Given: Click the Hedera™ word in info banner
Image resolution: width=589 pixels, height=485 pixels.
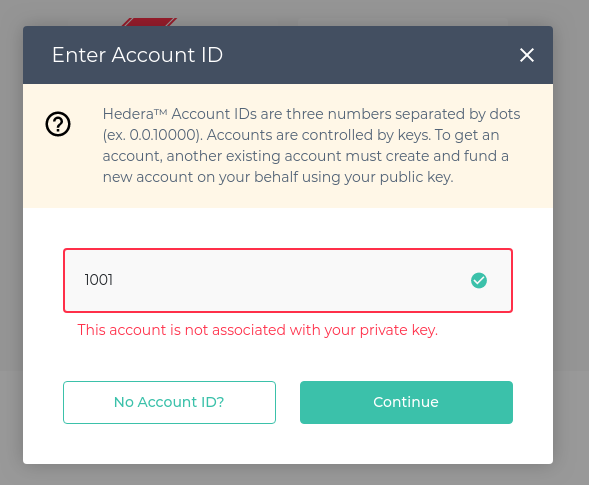Looking at the screenshot, I should point(135,114).
